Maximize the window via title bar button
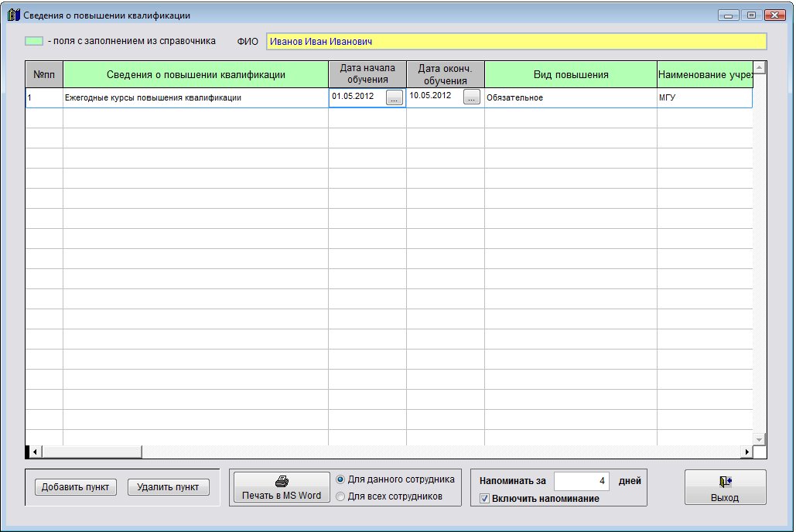This screenshot has height=532, width=796. (x=750, y=15)
